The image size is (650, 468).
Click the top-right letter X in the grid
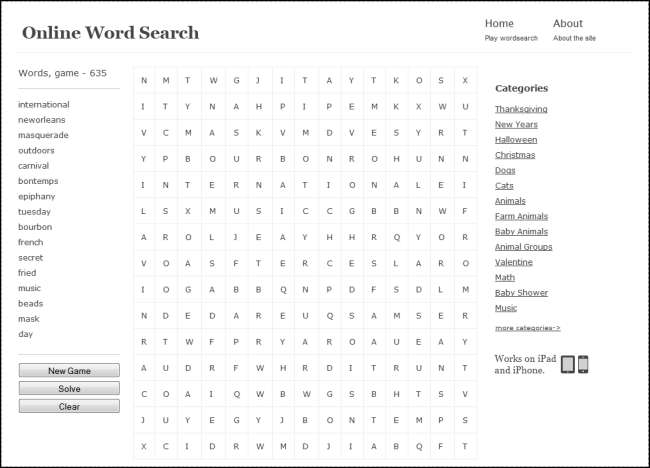(465, 80)
